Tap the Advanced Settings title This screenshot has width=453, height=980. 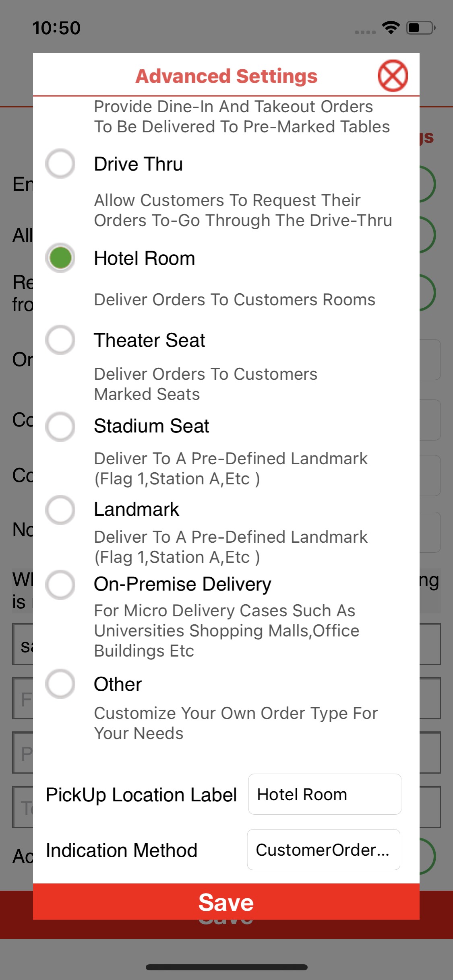pos(226,76)
